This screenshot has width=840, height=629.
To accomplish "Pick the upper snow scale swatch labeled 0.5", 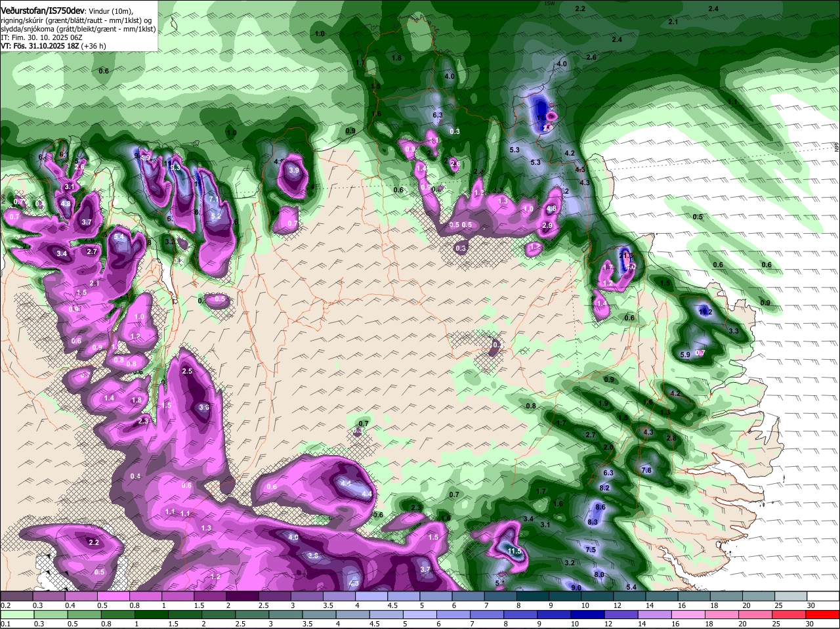I will click(x=114, y=596).
